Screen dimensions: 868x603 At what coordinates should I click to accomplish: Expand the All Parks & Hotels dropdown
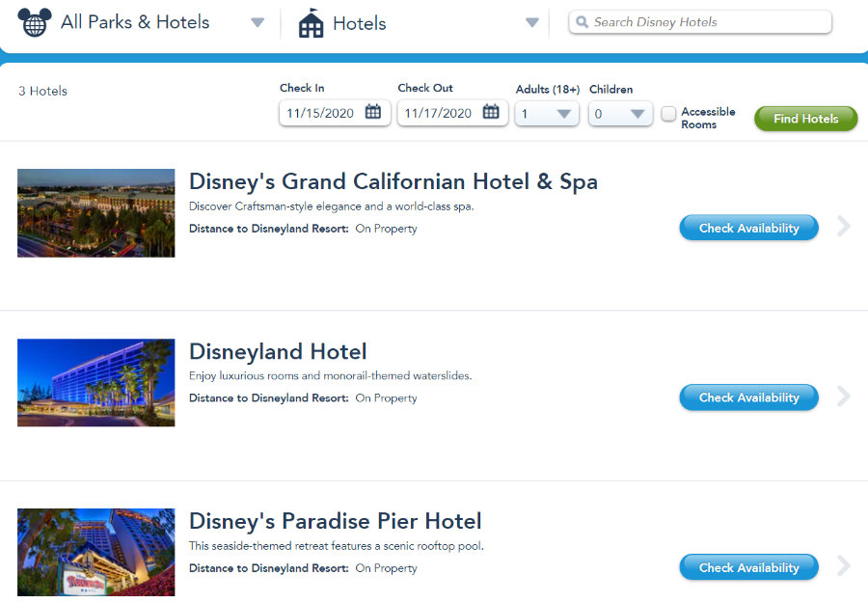click(x=257, y=23)
